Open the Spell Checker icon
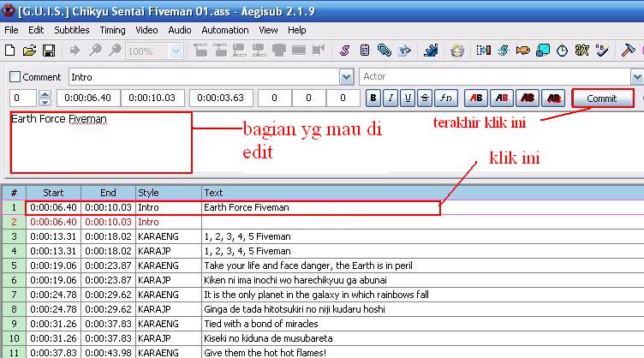644x358 pixels. 602,51
